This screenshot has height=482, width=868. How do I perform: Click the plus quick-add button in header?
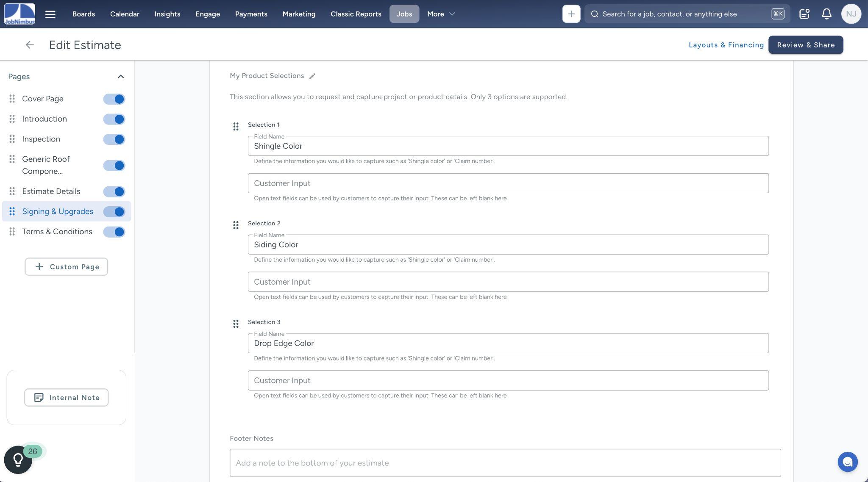coord(571,14)
